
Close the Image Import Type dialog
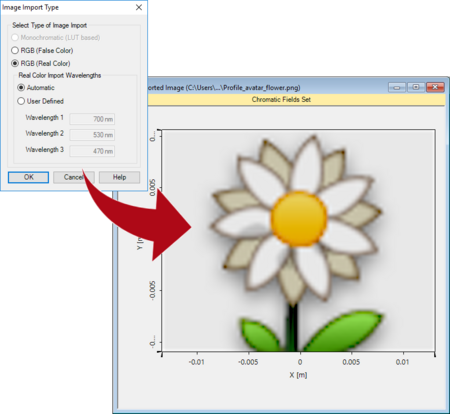click(x=139, y=7)
